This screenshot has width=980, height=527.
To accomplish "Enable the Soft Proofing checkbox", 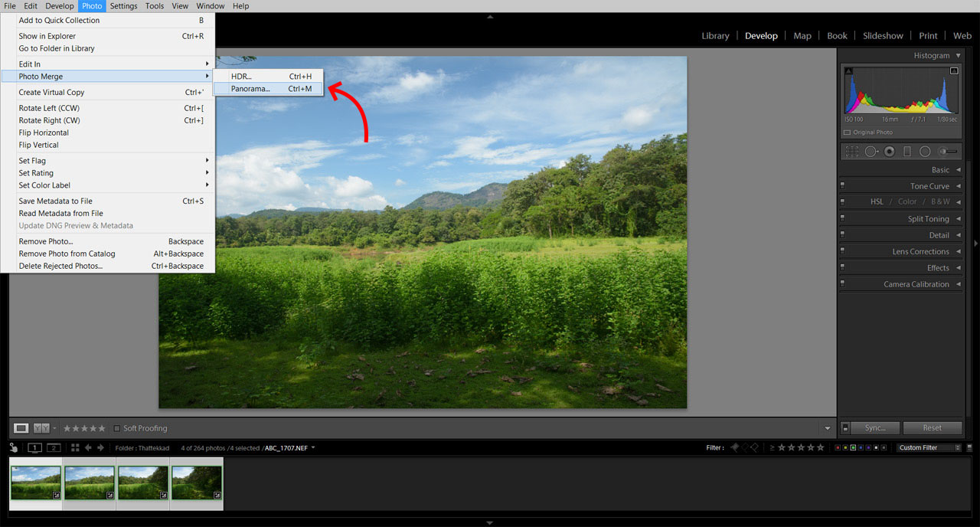I will [117, 428].
